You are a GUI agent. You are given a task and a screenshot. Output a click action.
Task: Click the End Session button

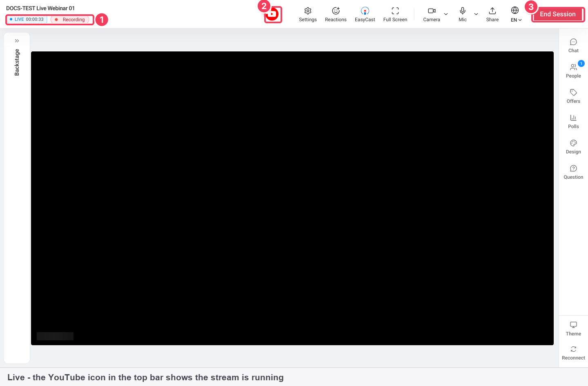click(x=558, y=14)
